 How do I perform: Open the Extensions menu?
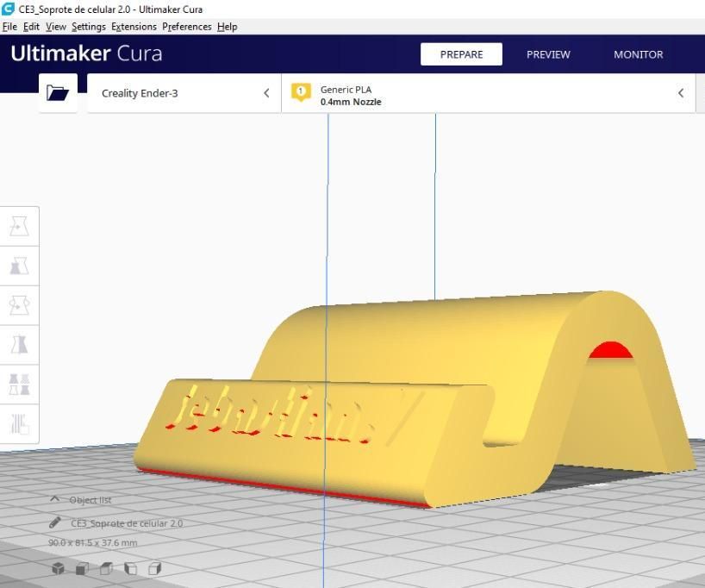coord(134,27)
